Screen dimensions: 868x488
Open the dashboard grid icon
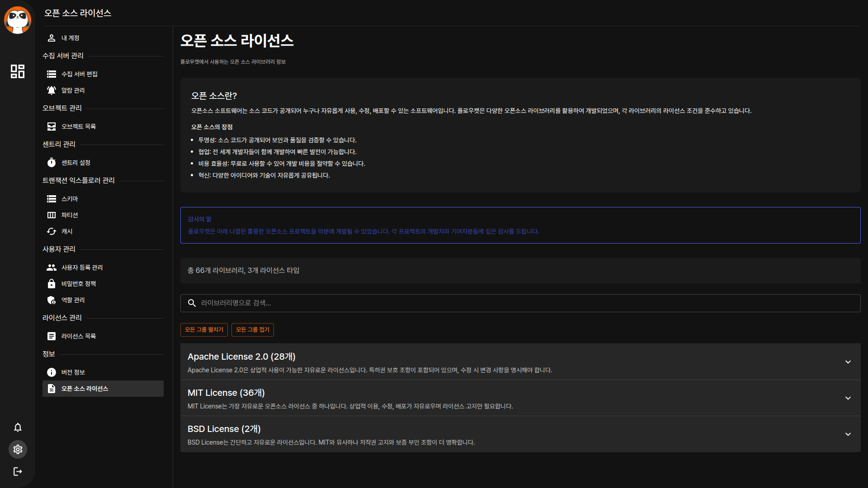click(x=18, y=71)
